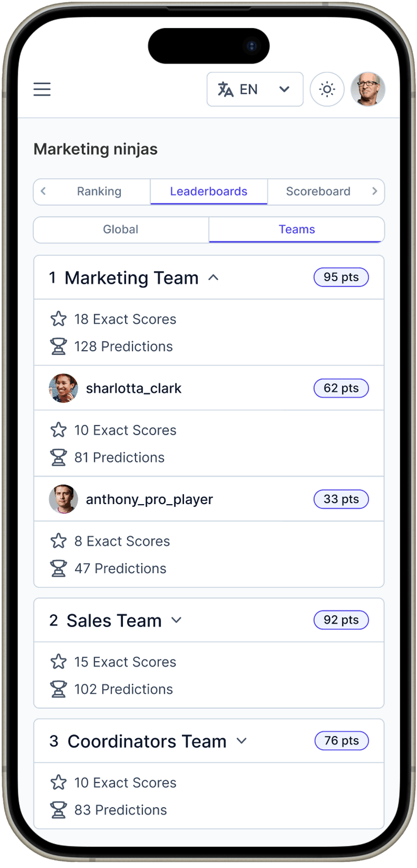This screenshot has height=868, width=417.
Task: Click the left arrow before Ranking
Action: 43,191
